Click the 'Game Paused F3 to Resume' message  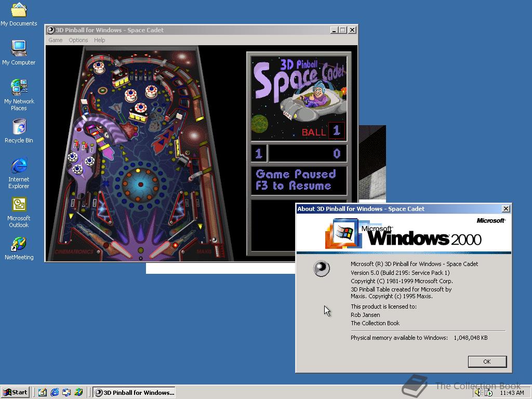tap(299, 180)
